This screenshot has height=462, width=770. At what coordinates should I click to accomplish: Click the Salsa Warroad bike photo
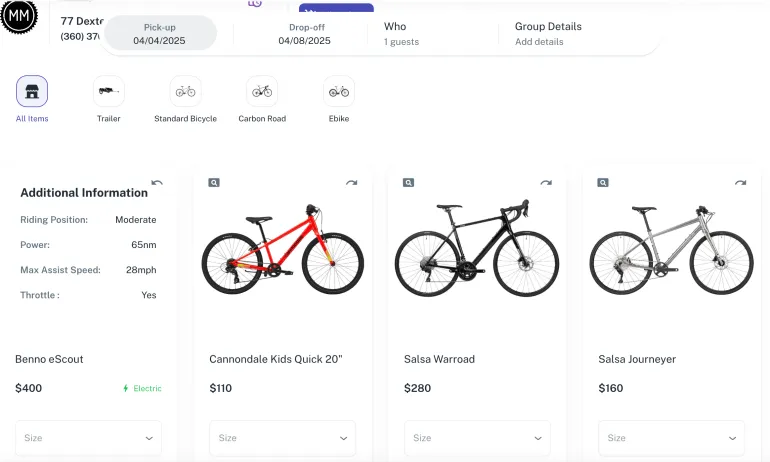[x=476, y=249]
